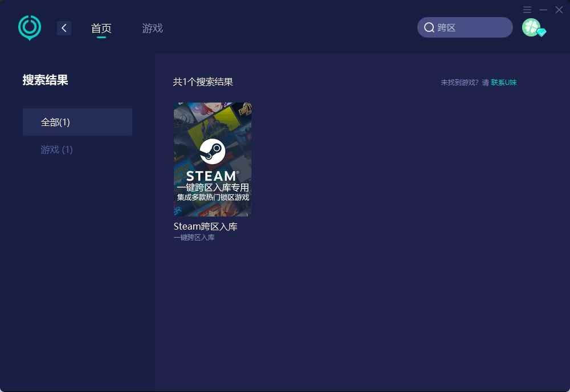Open the user avatar profile

pyautogui.click(x=531, y=27)
